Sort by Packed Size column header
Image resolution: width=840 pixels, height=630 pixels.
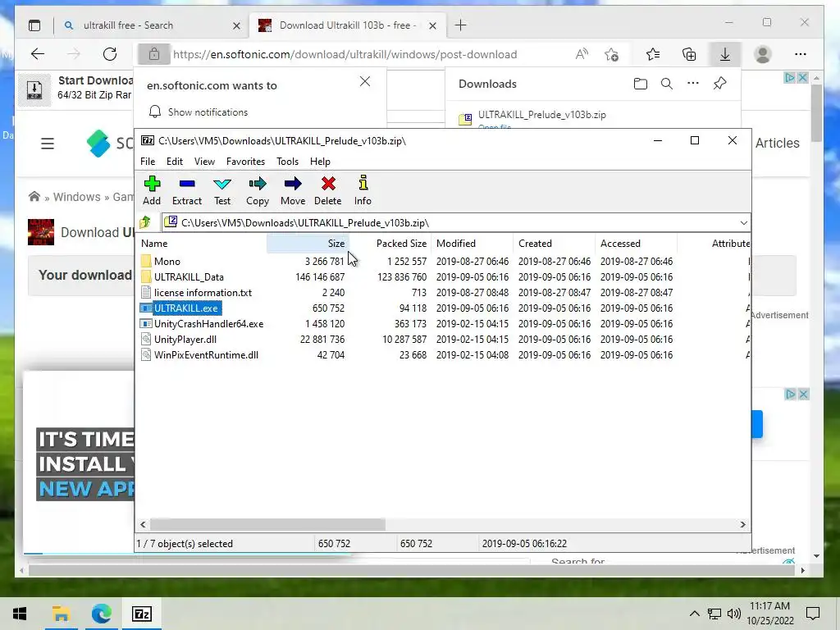pos(390,243)
